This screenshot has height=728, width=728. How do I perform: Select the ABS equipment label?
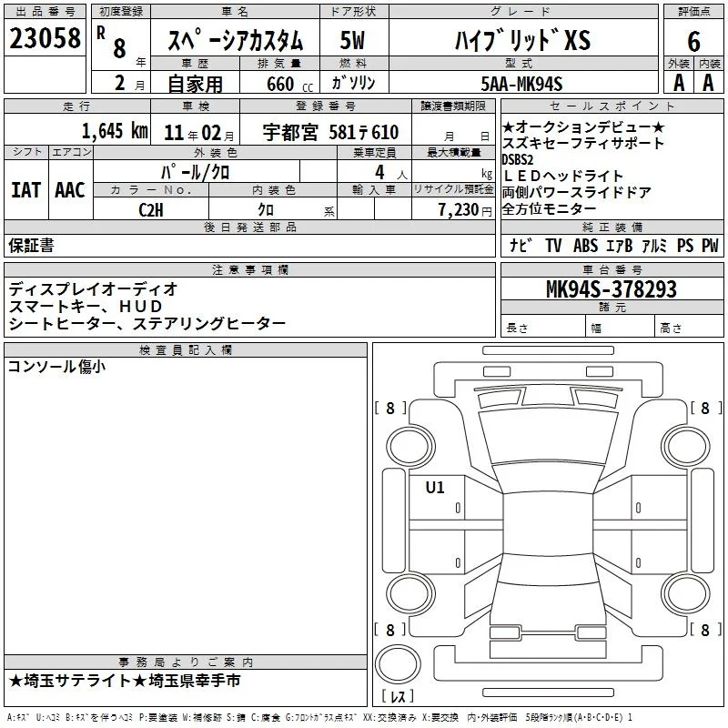click(x=585, y=245)
